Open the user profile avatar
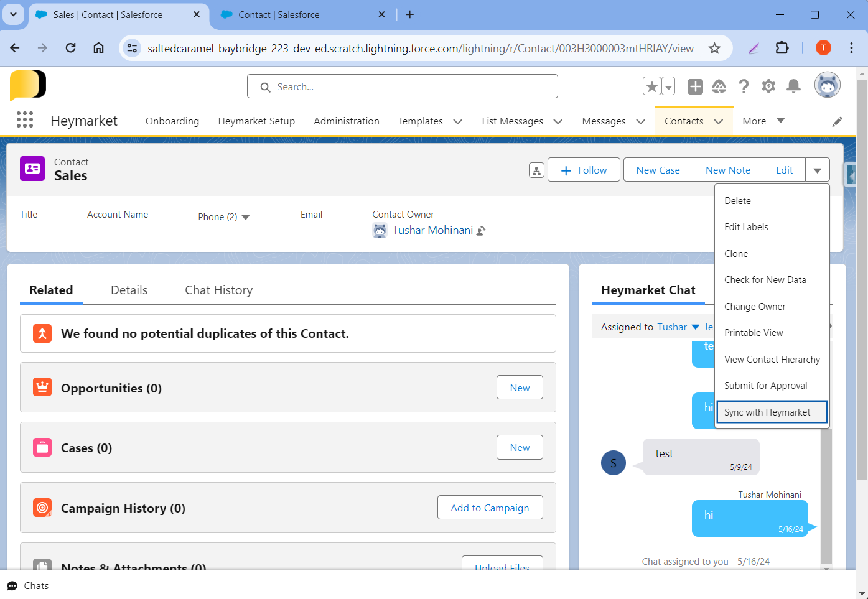This screenshot has width=868, height=599. 828,85
